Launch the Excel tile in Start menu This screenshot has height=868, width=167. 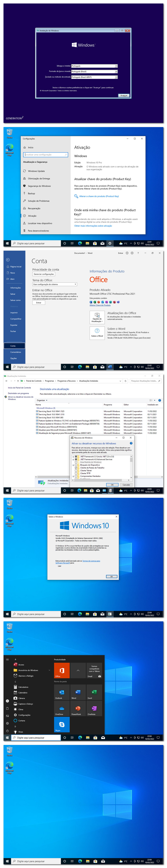click(94, 692)
